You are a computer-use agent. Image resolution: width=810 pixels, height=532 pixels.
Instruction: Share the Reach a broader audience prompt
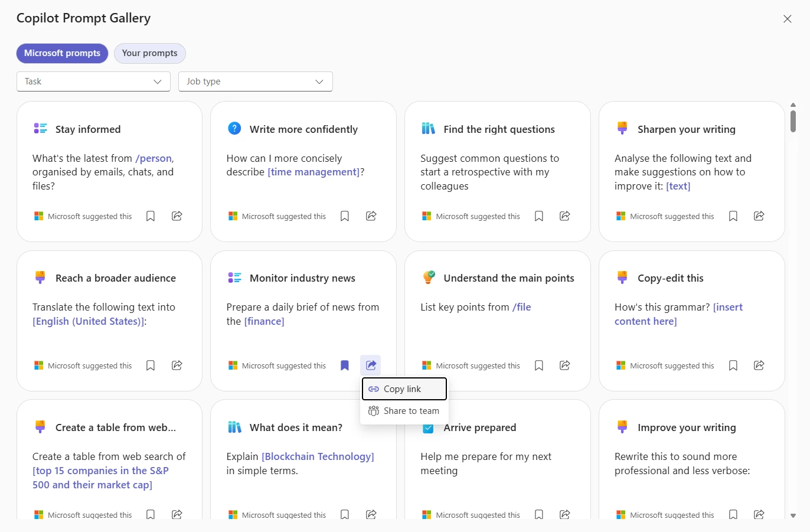click(177, 365)
